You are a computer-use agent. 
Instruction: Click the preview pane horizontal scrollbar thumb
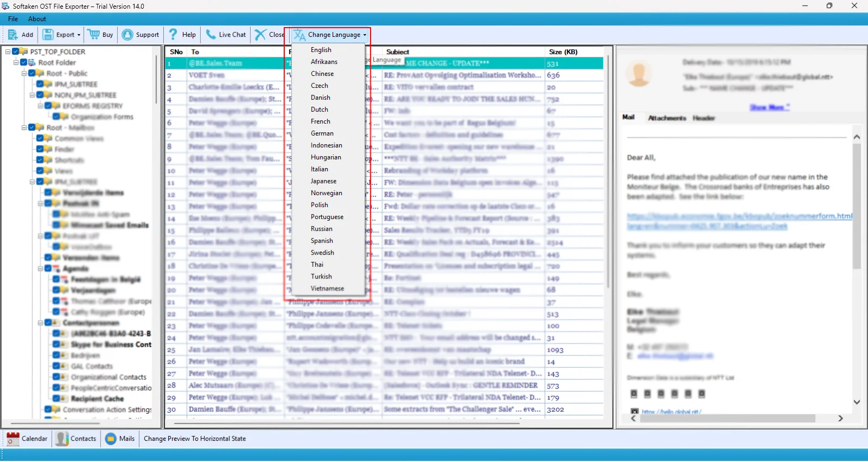point(727,419)
